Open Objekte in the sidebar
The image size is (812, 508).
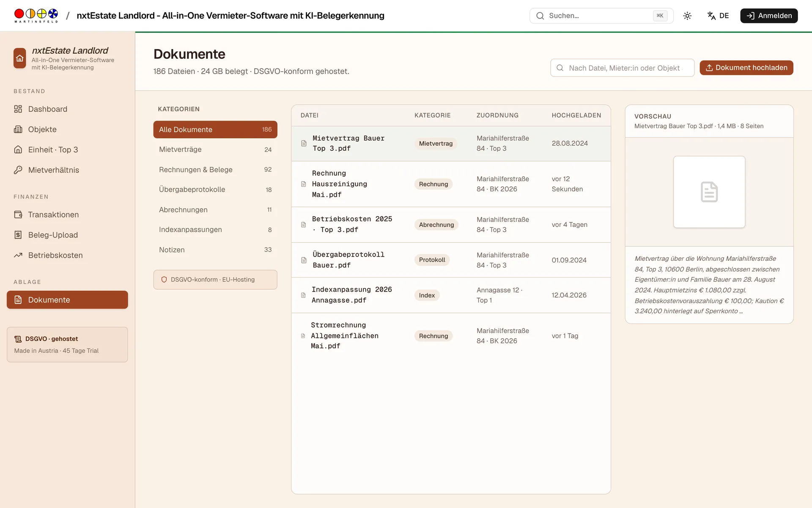pyautogui.click(x=67, y=130)
